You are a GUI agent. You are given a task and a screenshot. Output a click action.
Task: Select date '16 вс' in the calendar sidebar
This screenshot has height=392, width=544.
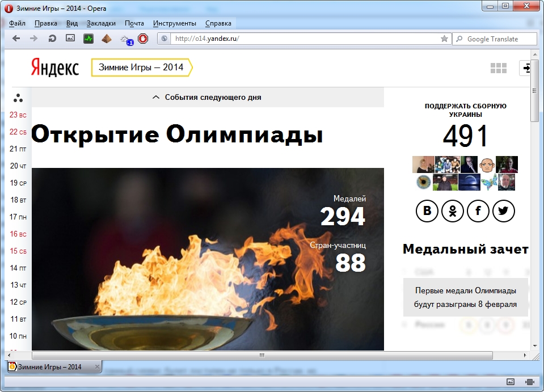tap(18, 234)
